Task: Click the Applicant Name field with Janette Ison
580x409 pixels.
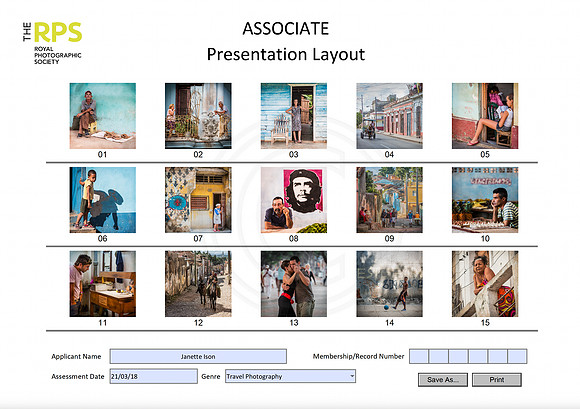Action: (x=198, y=356)
